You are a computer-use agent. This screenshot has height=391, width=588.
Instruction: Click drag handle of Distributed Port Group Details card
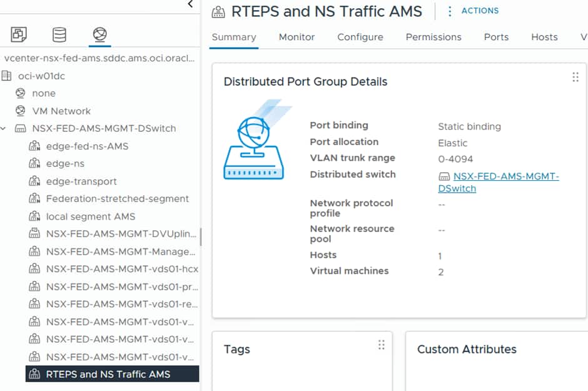pos(575,77)
